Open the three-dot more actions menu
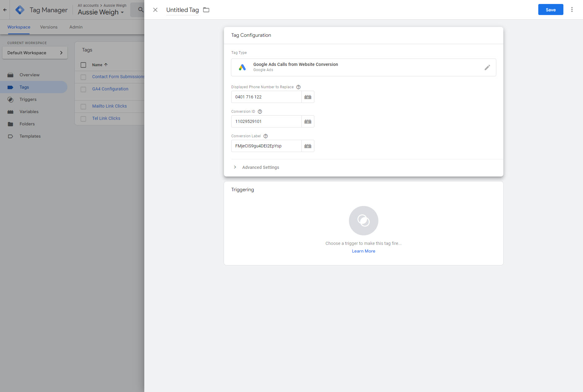583x392 pixels. 572,10
